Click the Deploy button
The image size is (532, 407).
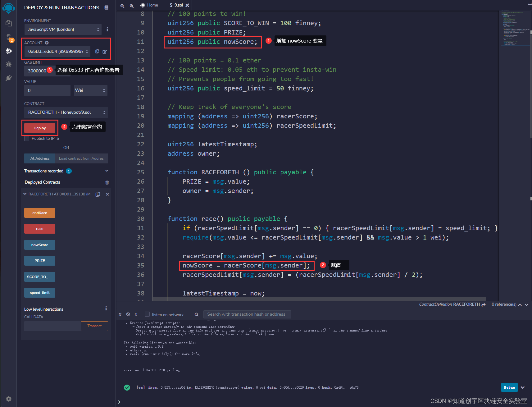click(x=40, y=128)
